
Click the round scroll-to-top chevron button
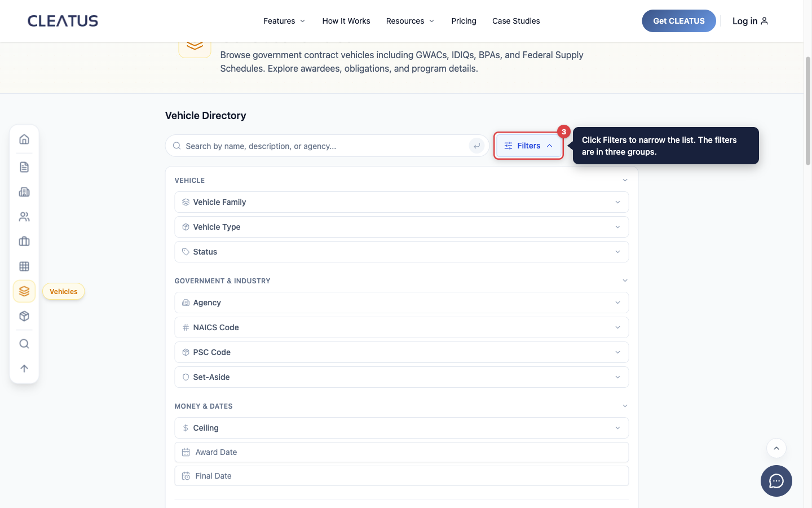point(776,448)
